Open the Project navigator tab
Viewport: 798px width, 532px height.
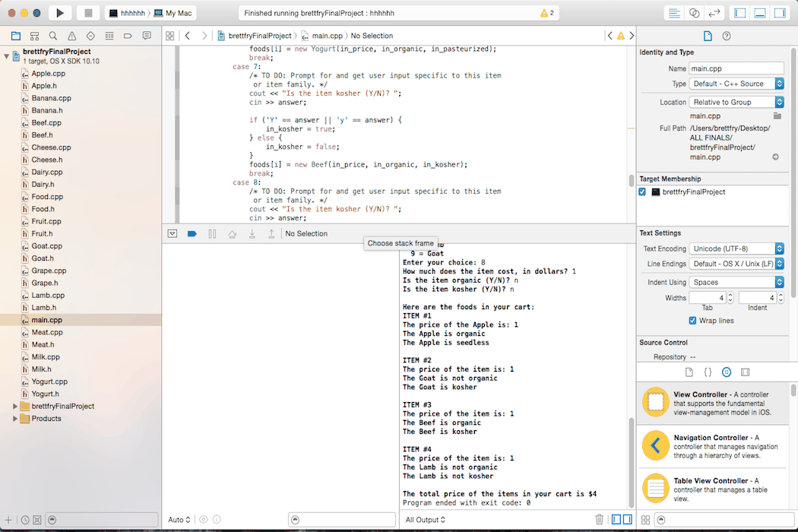(16, 36)
